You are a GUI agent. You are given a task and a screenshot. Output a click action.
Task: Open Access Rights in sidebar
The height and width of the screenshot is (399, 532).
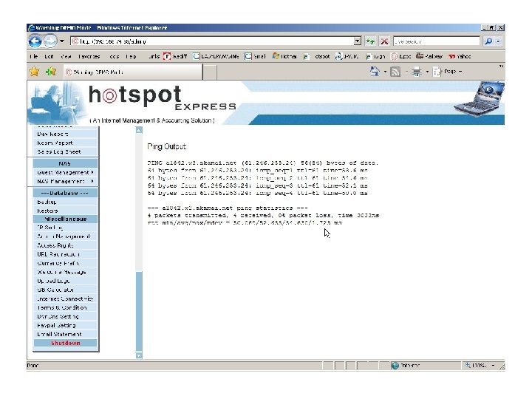click(x=65, y=245)
